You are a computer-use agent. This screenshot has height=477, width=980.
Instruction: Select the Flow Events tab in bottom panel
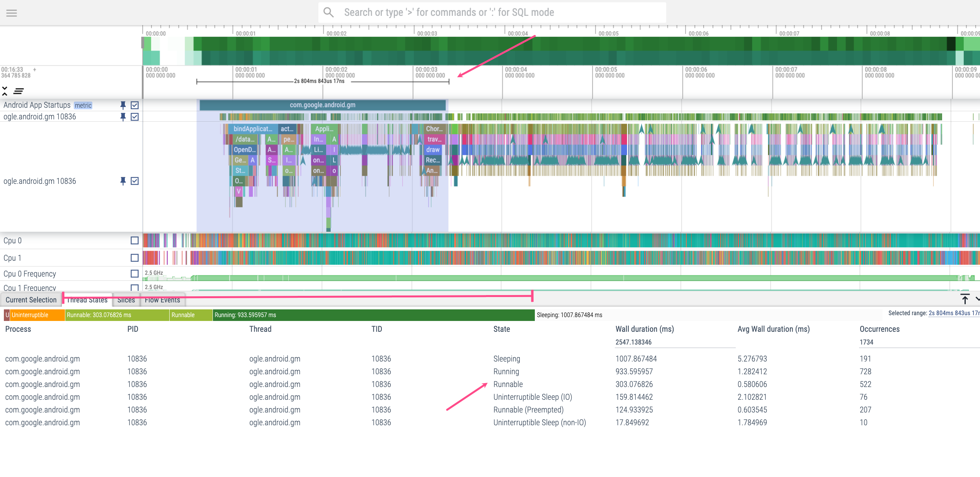(x=162, y=300)
